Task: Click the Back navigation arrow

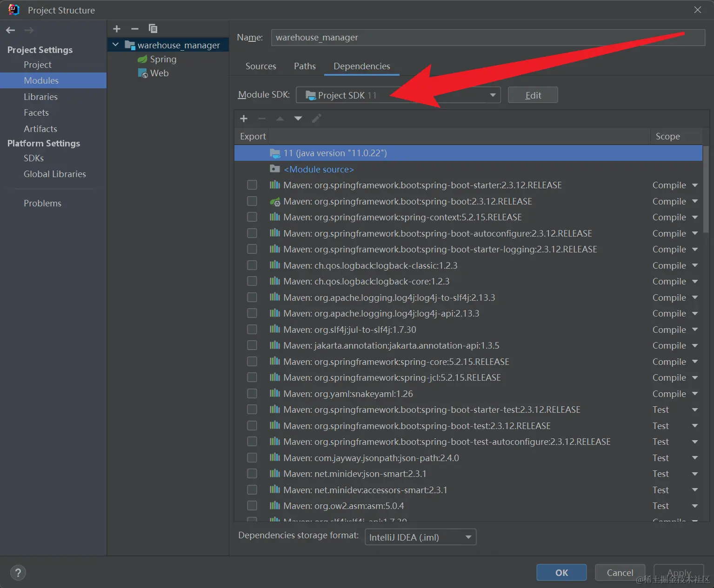Action: (x=11, y=30)
